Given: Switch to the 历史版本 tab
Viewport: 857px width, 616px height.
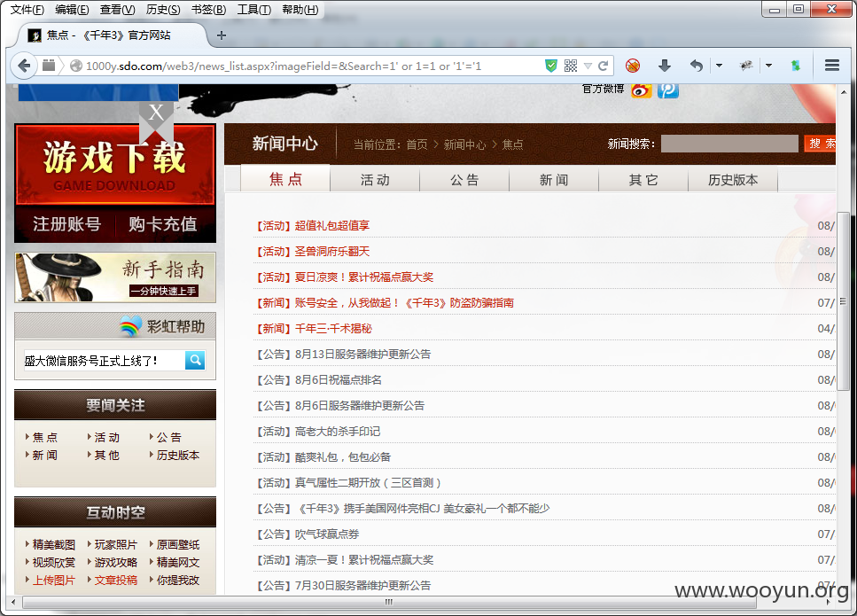Looking at the screenshot, I should click(x=733, y=180).
